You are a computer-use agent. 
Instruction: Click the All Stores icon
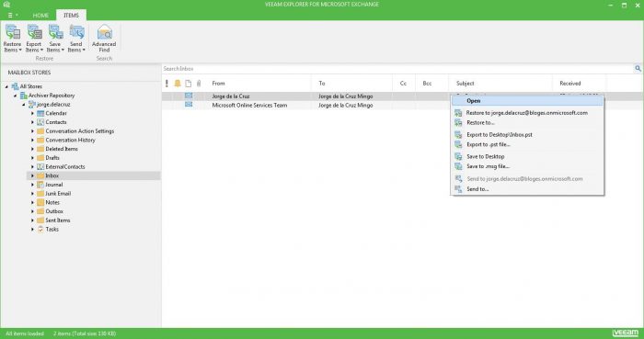pos(16,86)
